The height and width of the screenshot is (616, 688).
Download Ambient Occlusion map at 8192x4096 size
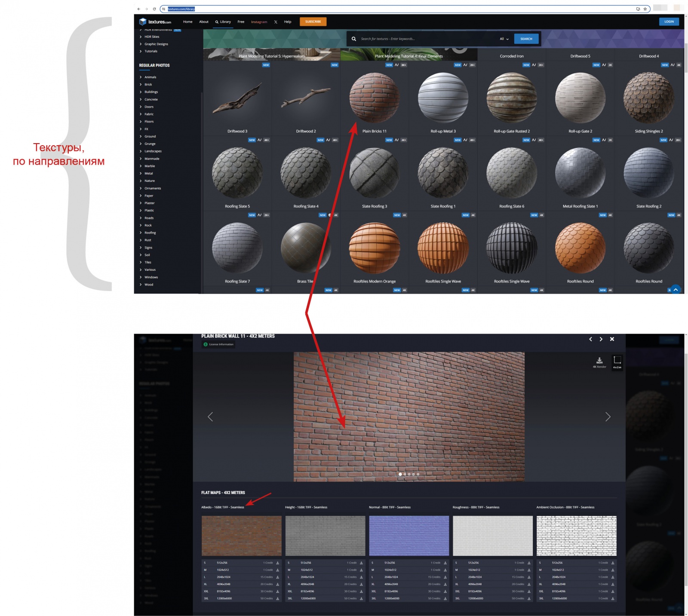click(x=613, y=591)
